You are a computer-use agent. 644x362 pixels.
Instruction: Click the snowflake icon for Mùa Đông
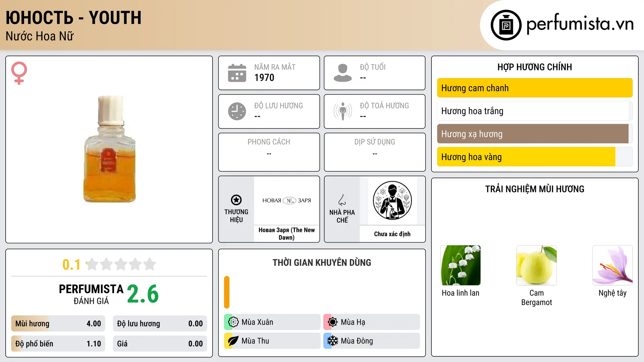pyautogui.click(x=332, y=341)
